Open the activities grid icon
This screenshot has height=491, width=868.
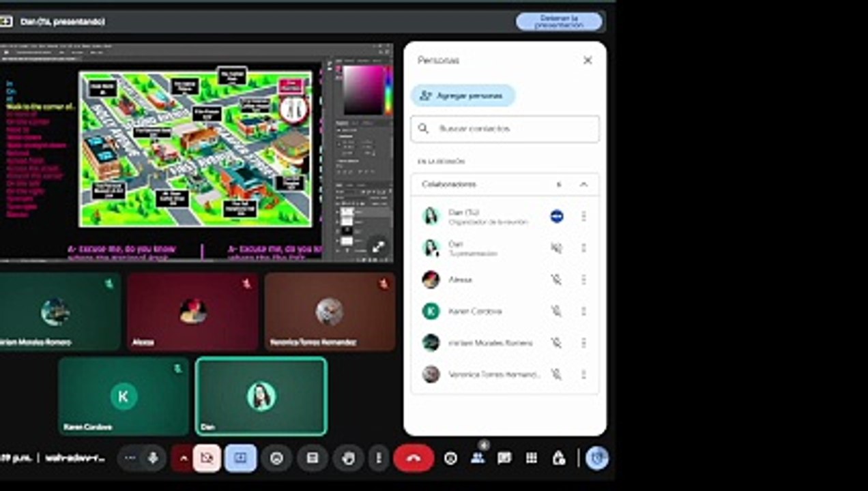[532, 459]
